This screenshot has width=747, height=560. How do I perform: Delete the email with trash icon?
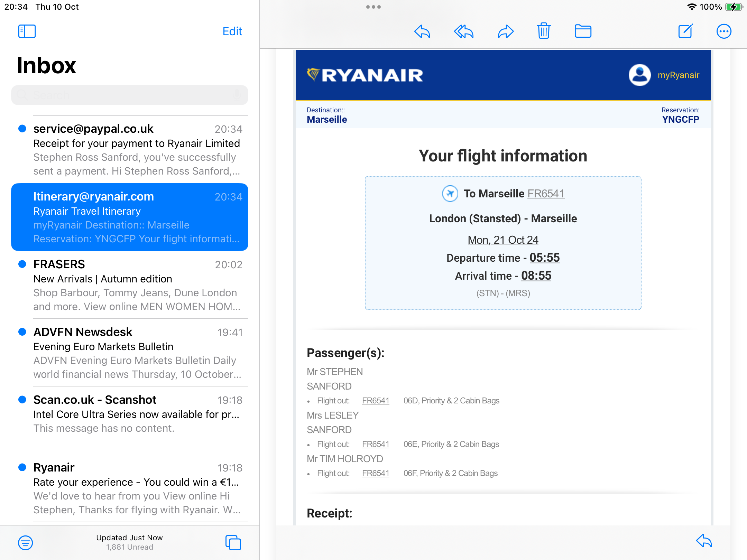544,31
